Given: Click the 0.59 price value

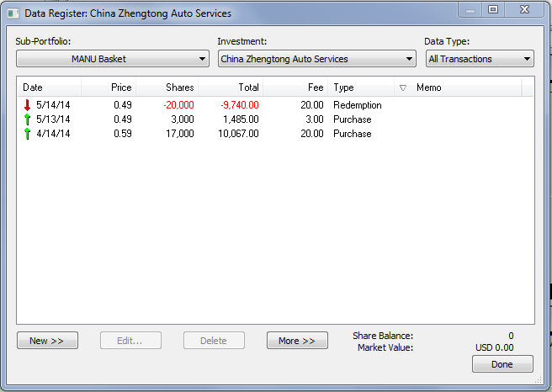Looking at the screenshot, I should click(123, 134).
